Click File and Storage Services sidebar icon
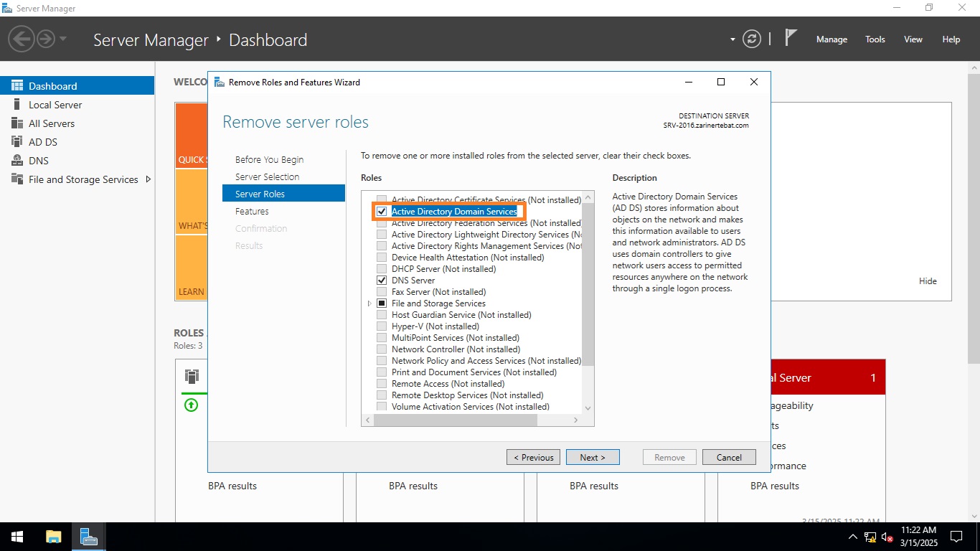This screenshot has height=551, width=980. (x=17, y=179)
